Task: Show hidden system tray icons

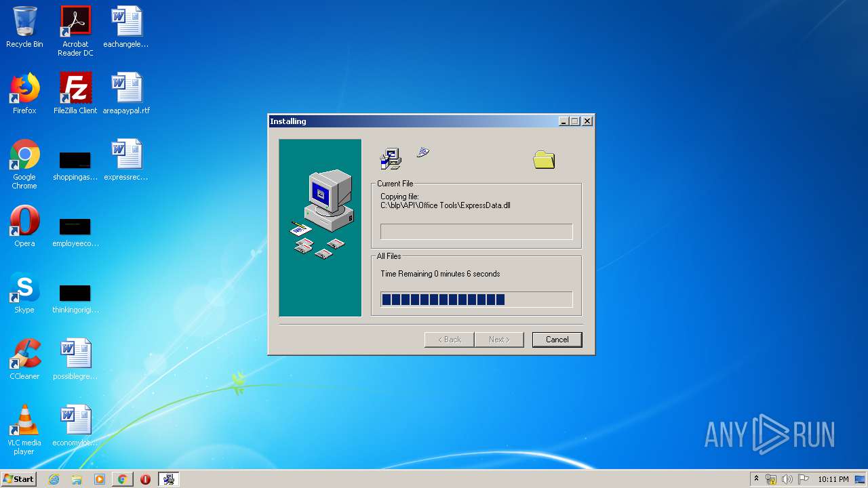Action: [x=756, y=479]
